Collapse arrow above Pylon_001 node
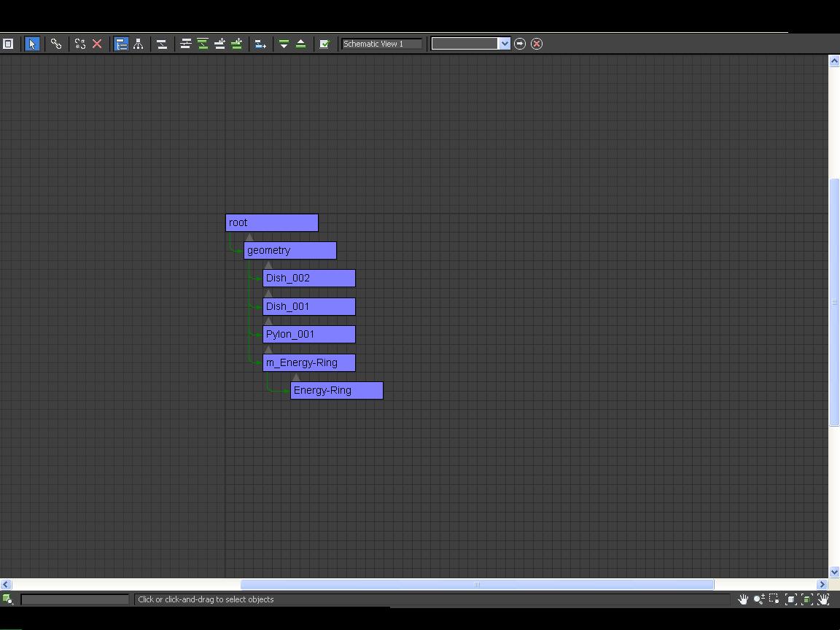Image resolution: width=840 pixels, height=630 pixels. point(268,322)
